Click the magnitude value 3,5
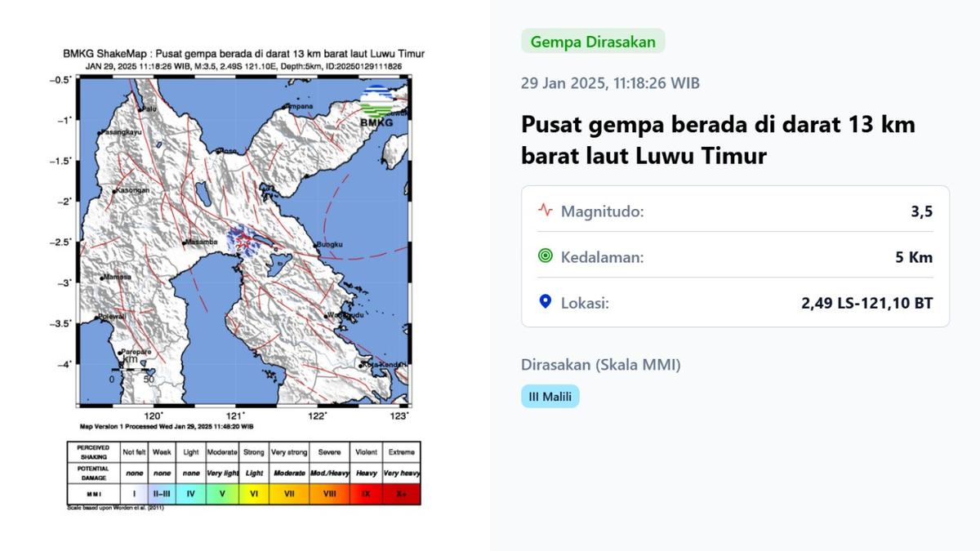 (x=921, y=211)
